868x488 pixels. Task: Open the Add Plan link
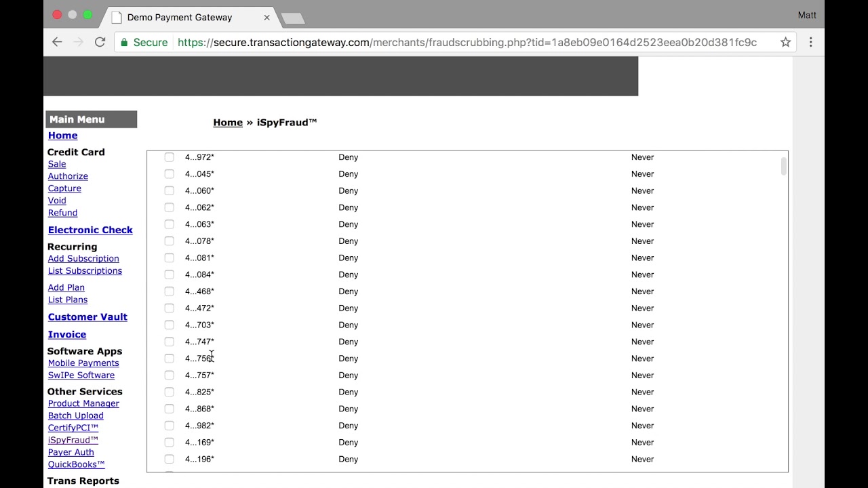66,288
